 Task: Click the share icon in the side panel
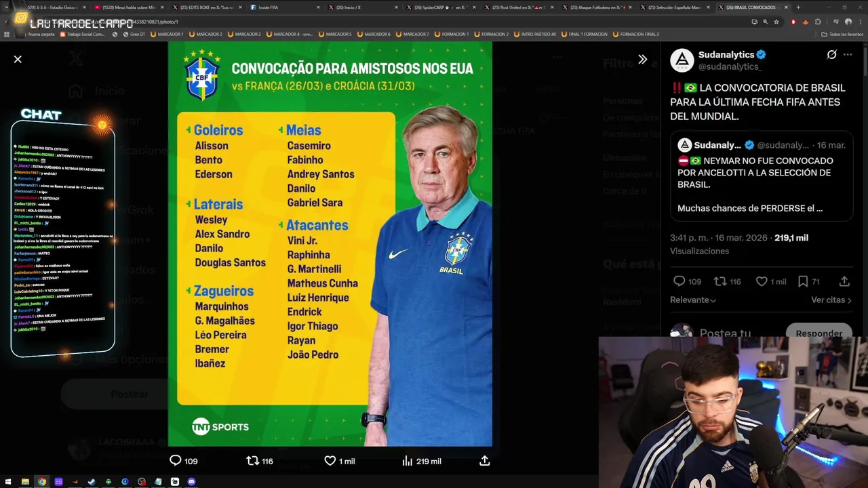click(844, 281)
